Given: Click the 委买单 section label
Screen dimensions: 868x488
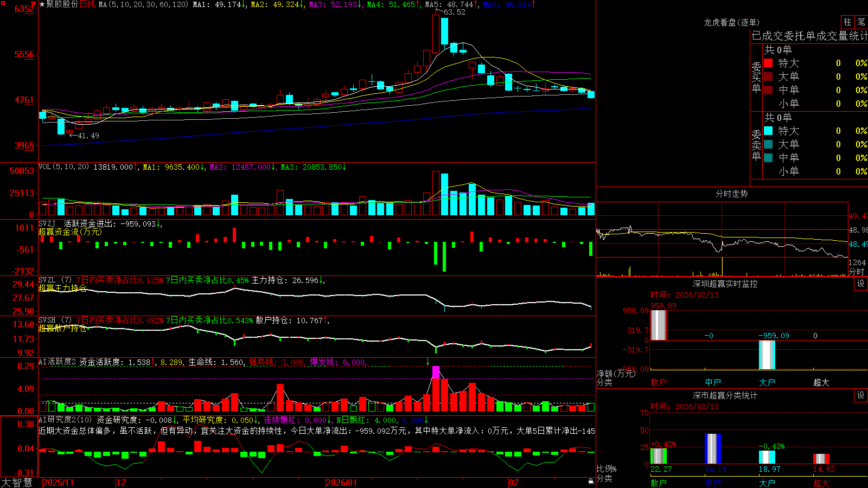Looking at the screenshot, I should 756,77.
